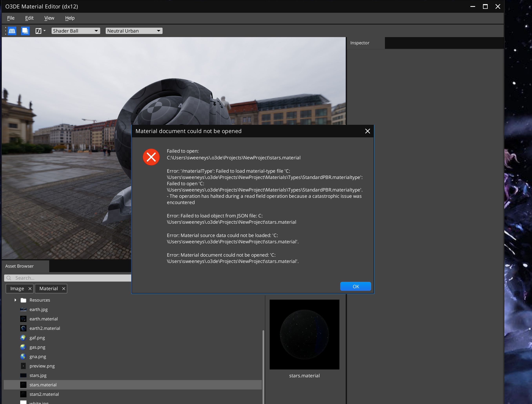This screenshot has height=404, width=532.
Task: Select the earth2.material file icon
Action: (x=23, y=328)
